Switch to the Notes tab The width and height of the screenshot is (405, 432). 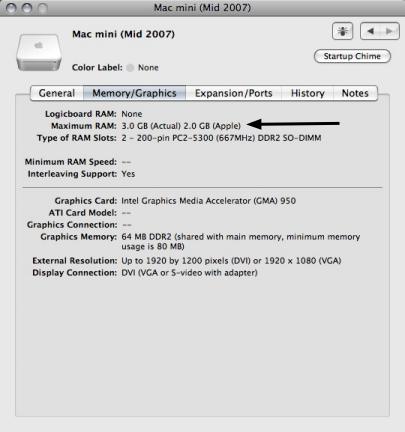point(355,93)
